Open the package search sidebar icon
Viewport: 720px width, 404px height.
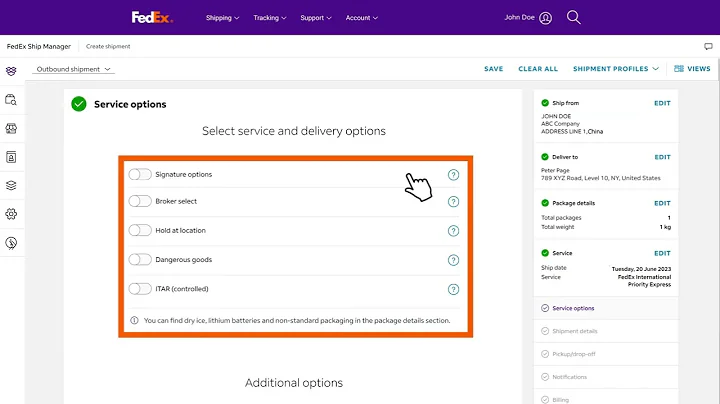coord(11,100)
